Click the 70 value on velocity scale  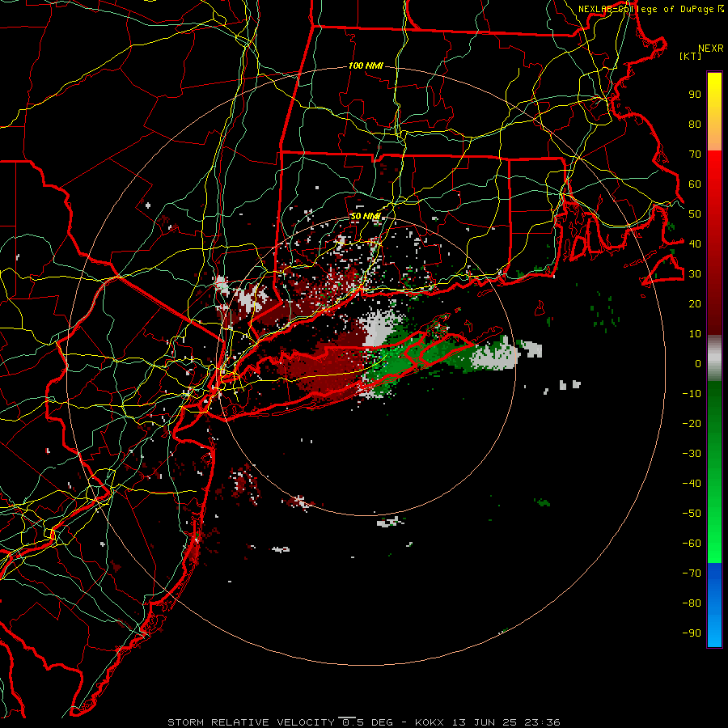[695, 154]
